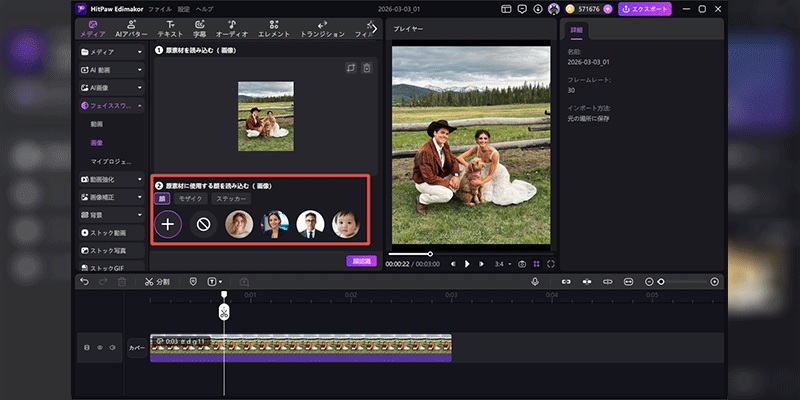Image resolution: width=800 pixels, height=400 pixels.
Task: Click the undo arrow in timeline toolbar
Action: point(85,282)
